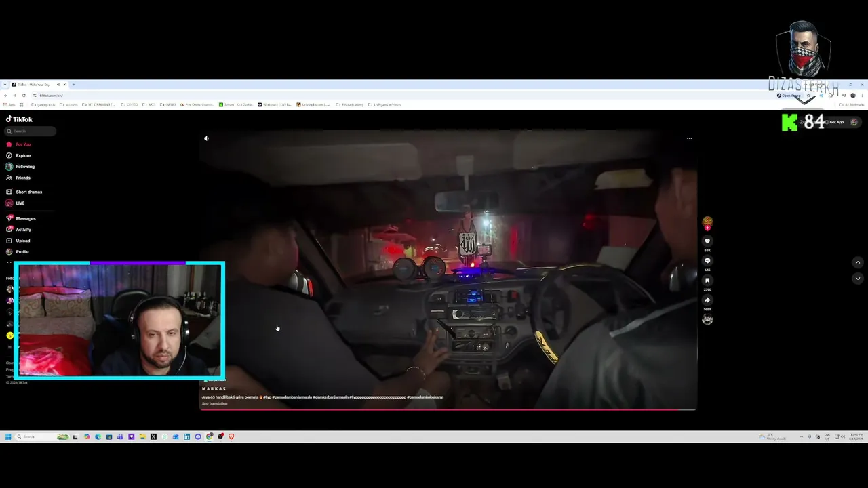Seek on the video progress bar
Image resolution: width=868 pixels, height=488 pixels.
click(x=448, y=409)
